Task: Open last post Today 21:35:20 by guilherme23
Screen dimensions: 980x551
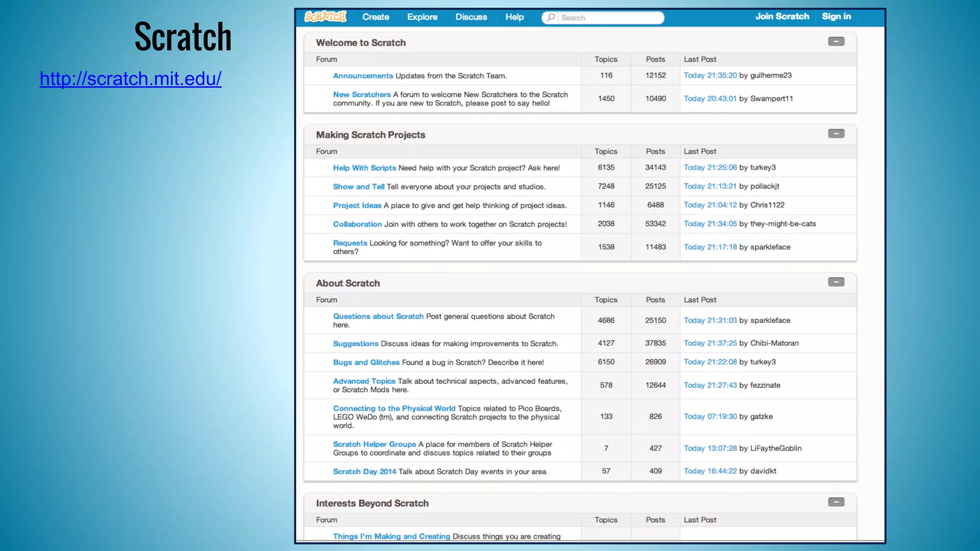Action: click(710, 75)
